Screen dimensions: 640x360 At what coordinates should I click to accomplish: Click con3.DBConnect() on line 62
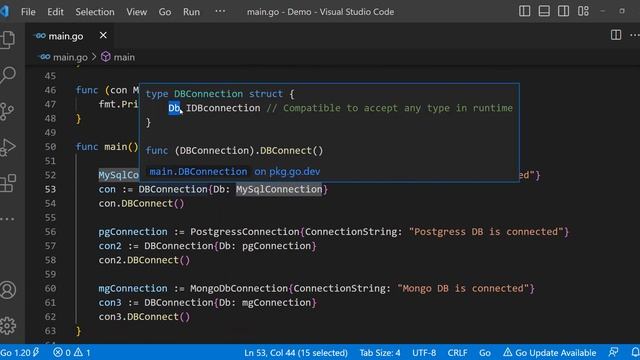(x=144, y=317)
